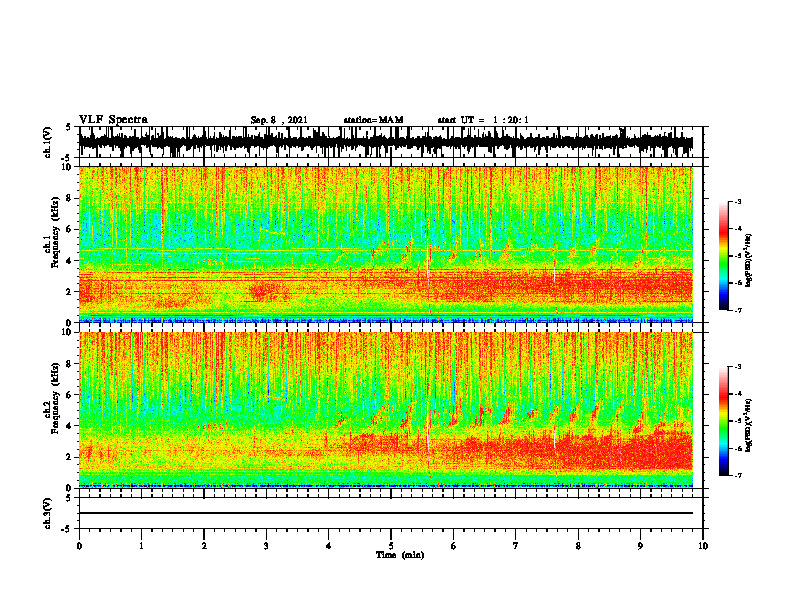Click the flat ch.3 voltage trace line

pos(386,513)
